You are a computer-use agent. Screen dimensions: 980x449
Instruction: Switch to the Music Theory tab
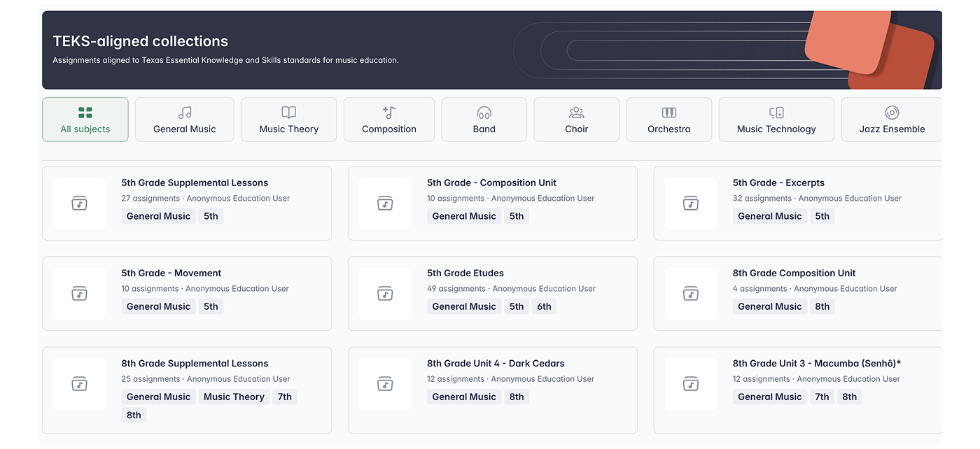coord(288,120)
